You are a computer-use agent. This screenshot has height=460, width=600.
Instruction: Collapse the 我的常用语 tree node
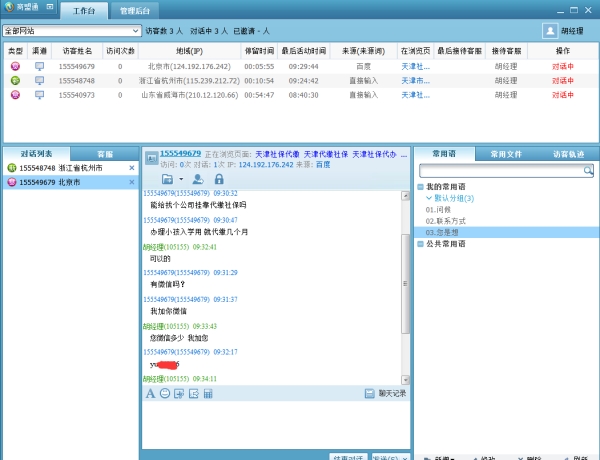coord(420,187)
